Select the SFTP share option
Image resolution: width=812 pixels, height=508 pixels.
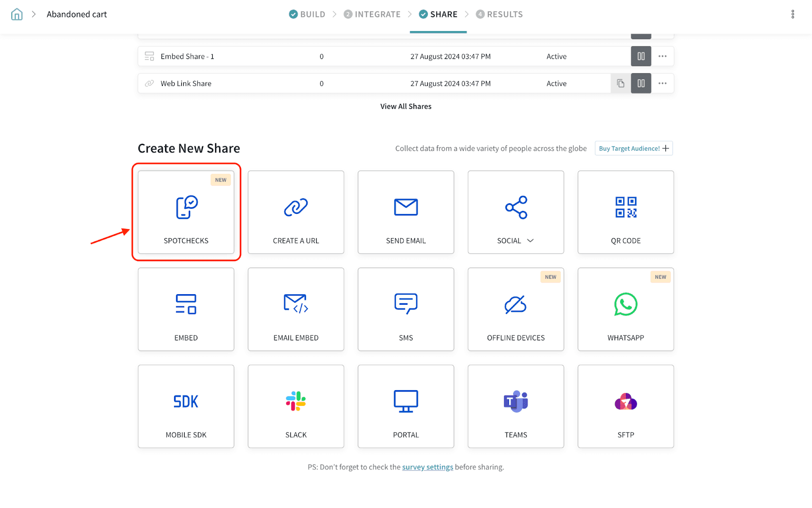pos(625,406)
